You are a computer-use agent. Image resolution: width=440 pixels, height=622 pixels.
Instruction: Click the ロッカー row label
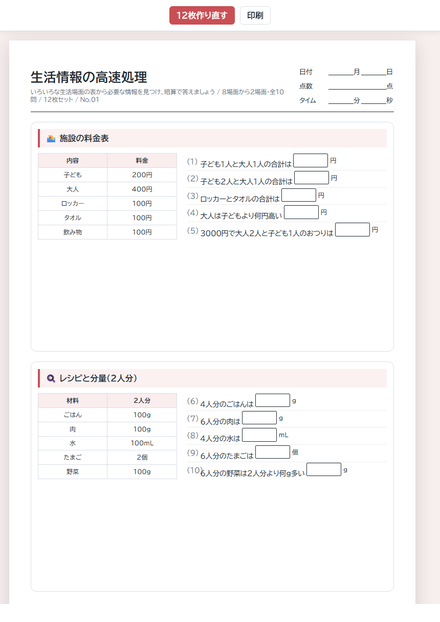click(73, 203)
